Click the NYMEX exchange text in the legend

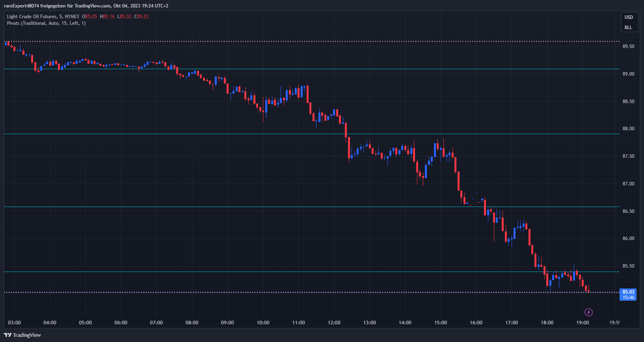click(72, 17)
